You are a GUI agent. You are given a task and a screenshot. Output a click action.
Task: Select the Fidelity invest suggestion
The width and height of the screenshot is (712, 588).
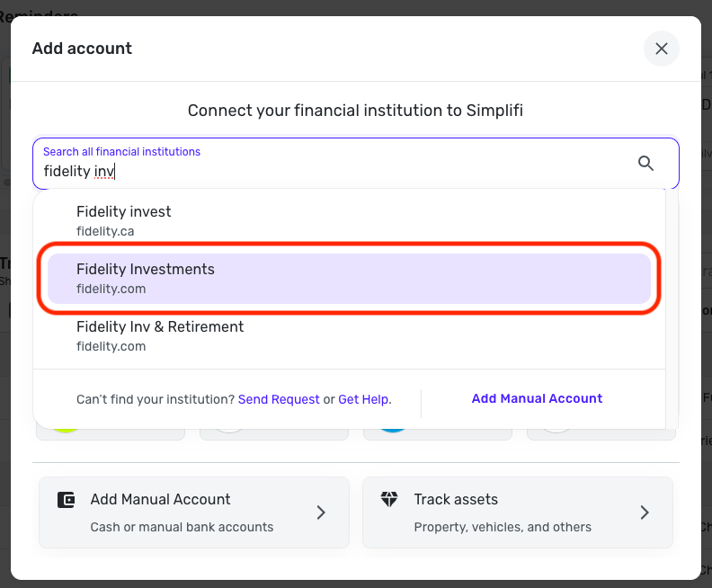point(124,212)
